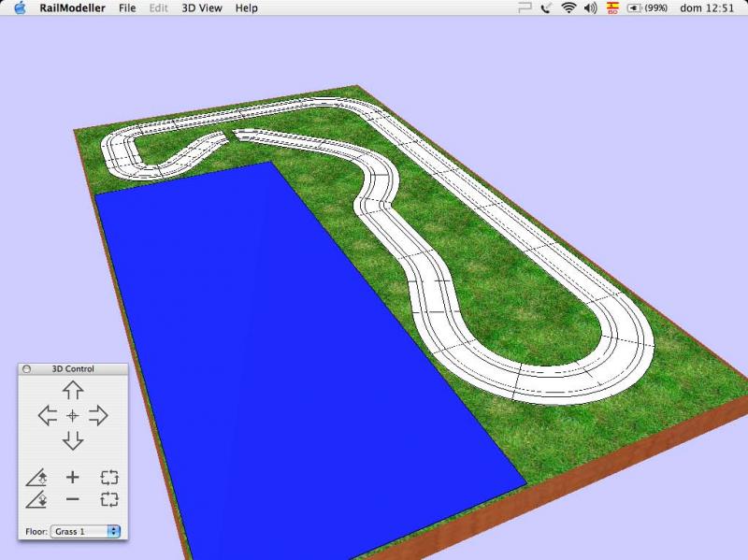This screenshot has height=560, width=748.
Task: Close the 3D Control panel
Action: point(26,368)
